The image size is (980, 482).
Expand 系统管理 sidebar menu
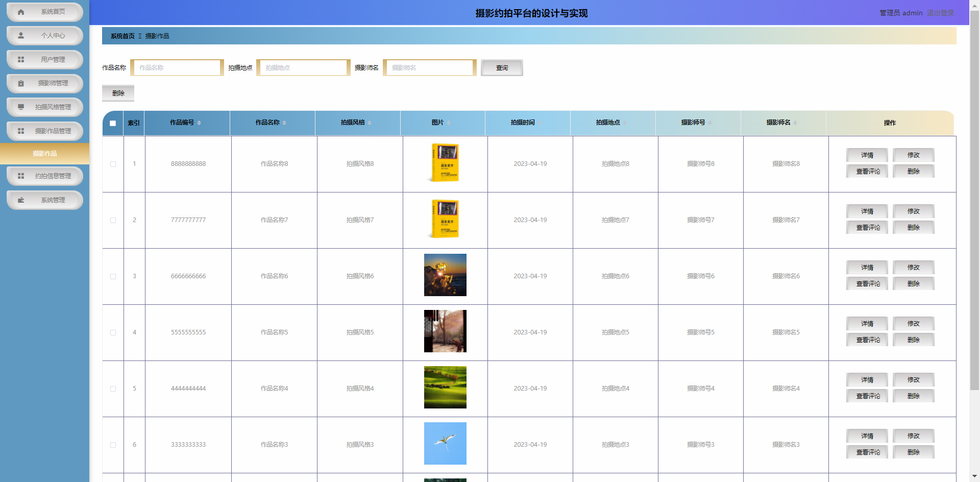click(x=45, y=200)
